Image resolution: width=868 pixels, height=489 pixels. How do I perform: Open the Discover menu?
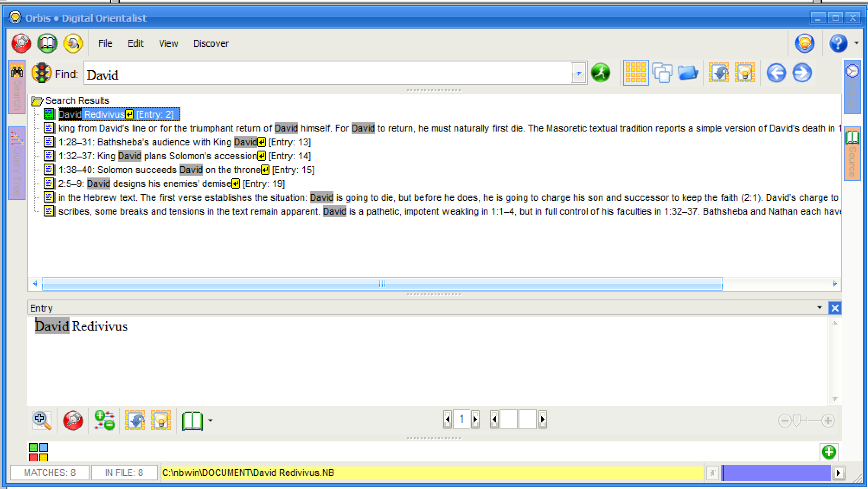pyautogui.click(x=211, y=43)
